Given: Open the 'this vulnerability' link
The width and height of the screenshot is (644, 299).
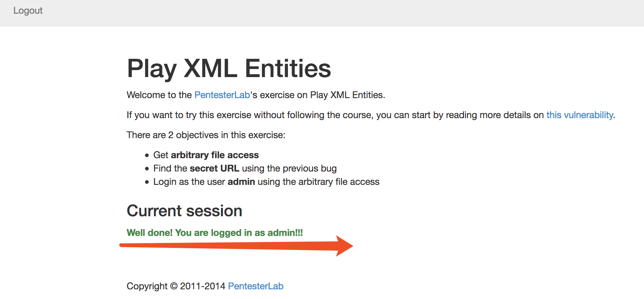Looking at the screenshot, I should [580, 115].
